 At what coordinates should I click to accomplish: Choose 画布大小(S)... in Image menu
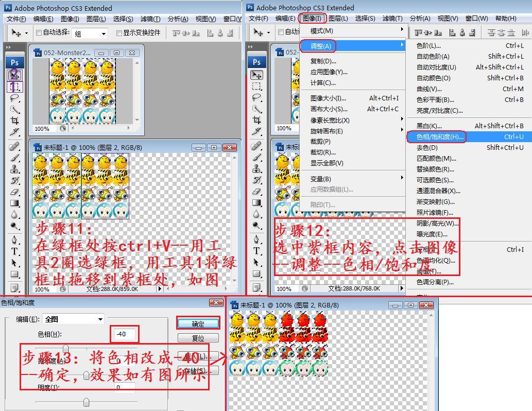(353, 109)
